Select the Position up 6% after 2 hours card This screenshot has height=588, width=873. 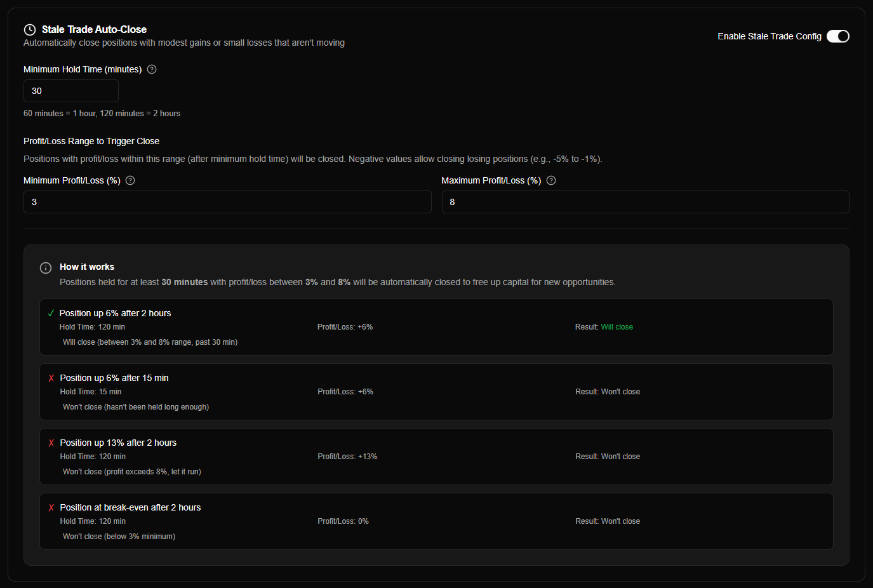tap(436, 326)
